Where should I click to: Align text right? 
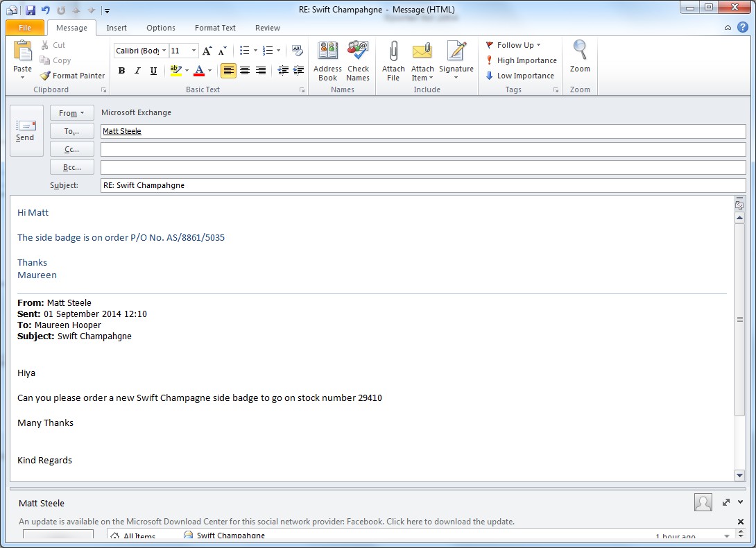pyautogui.click(x=261, y=71)
